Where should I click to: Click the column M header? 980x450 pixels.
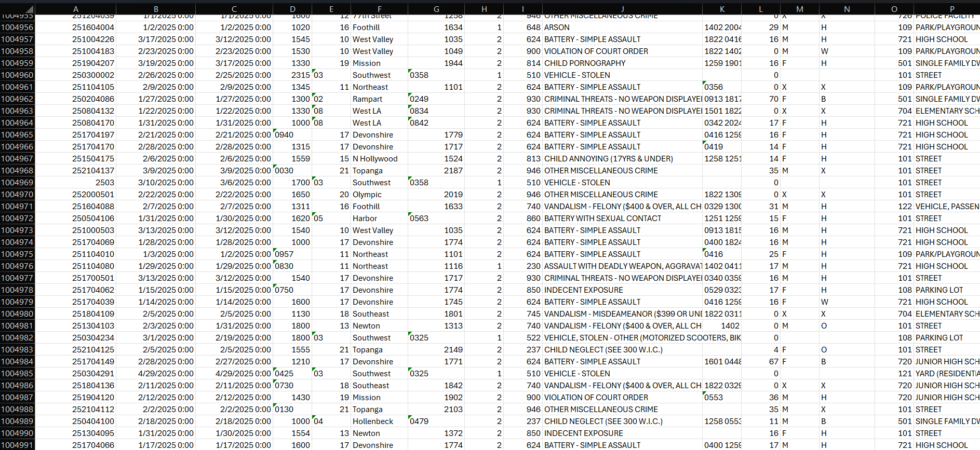click(x=799, y=9)
